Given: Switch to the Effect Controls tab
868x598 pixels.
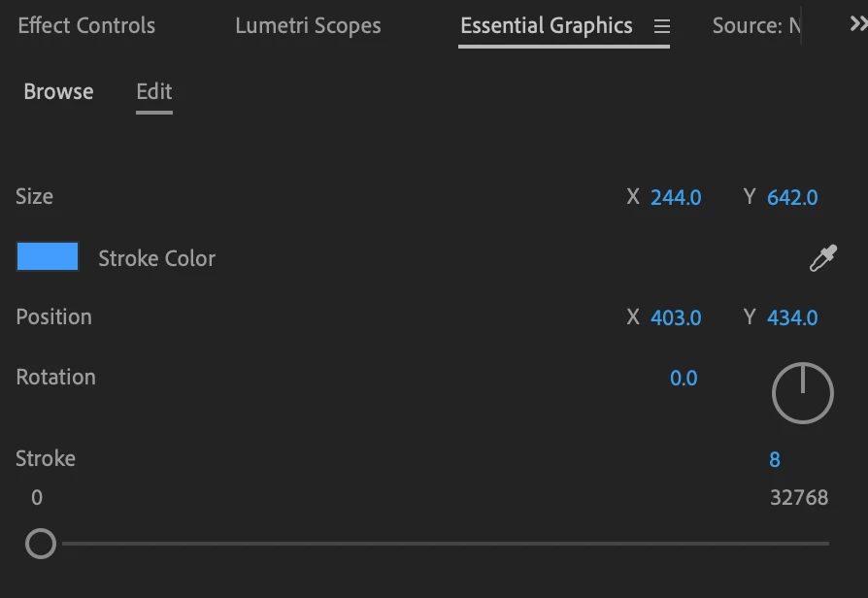Looking at the screenshot, I should pos(86,26).
